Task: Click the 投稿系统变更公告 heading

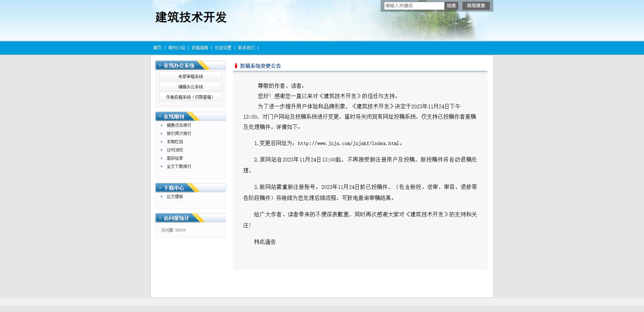Action: 260,66
